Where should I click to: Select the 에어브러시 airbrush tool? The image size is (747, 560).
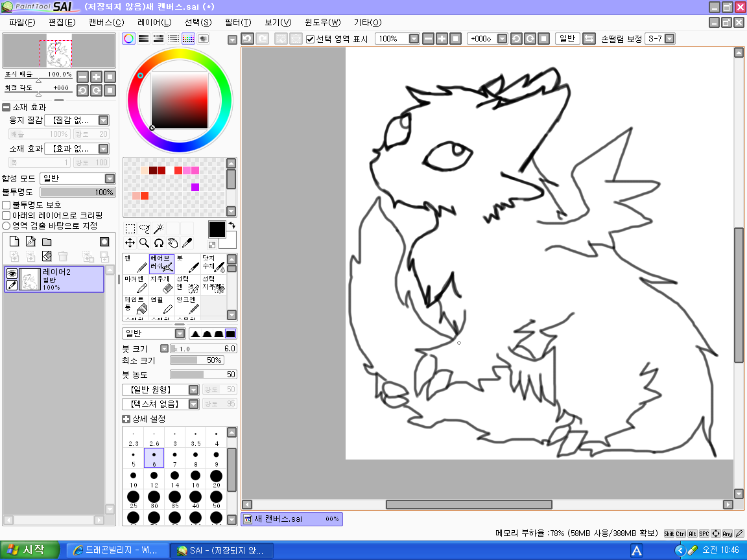(161, 264)
